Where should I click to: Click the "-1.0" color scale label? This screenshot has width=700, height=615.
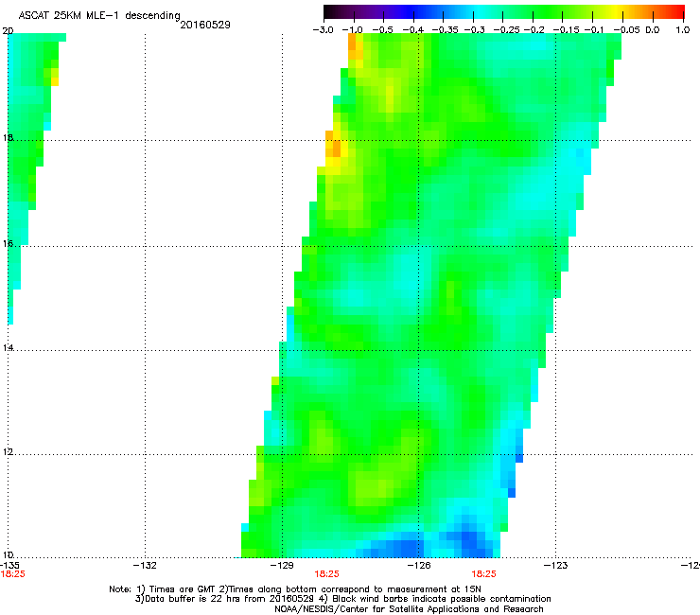pyautogui.click(x=354, y=30)
